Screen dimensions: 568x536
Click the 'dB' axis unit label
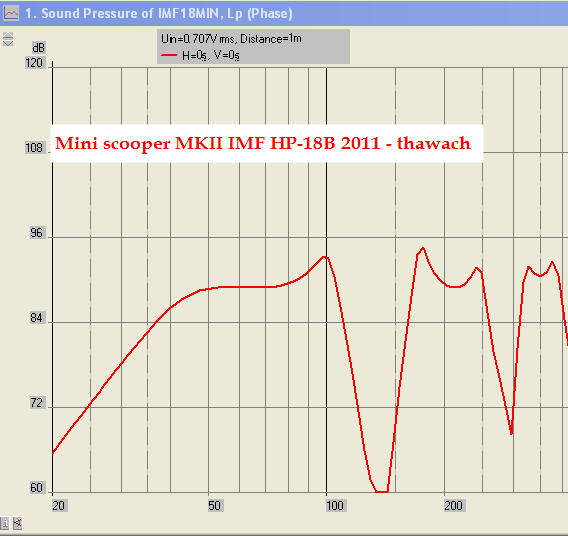pyautogui.click(x=38, y=47)
